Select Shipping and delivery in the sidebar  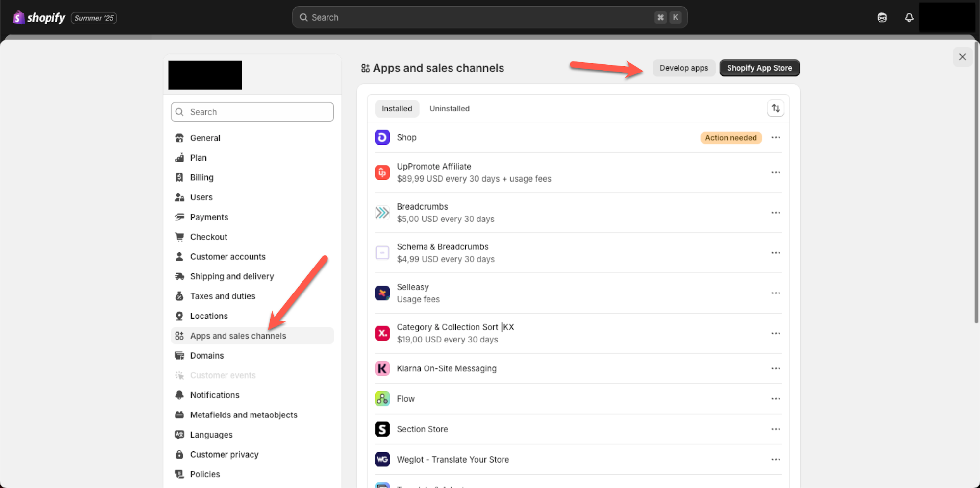(x=232, y=276)
